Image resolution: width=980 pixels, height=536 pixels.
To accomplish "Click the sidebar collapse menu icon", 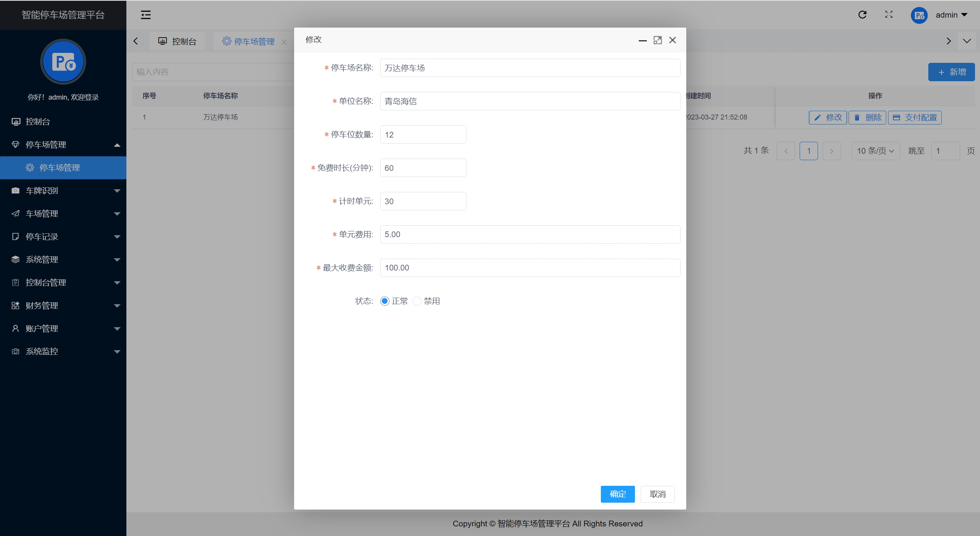I will (146, 15).
